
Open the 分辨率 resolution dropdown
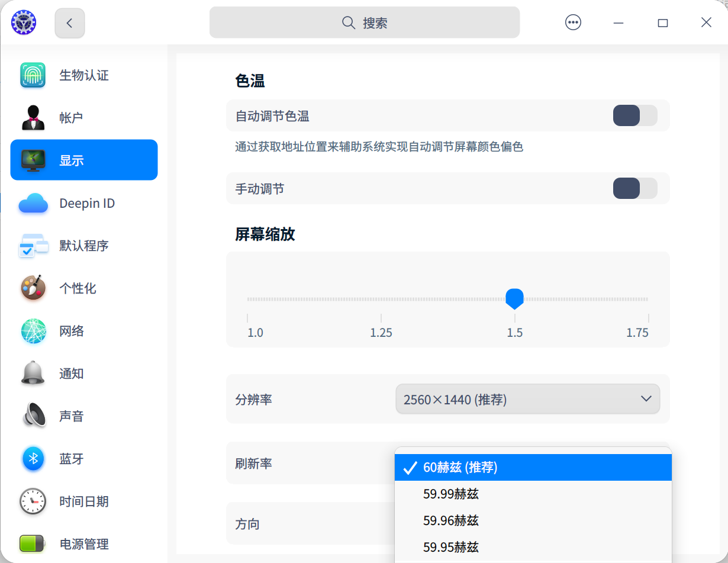tap(527, 398)
